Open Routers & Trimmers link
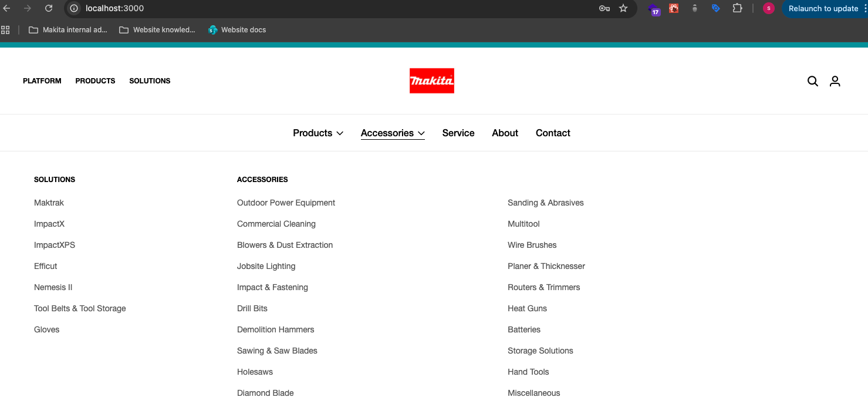 (544, 287)
